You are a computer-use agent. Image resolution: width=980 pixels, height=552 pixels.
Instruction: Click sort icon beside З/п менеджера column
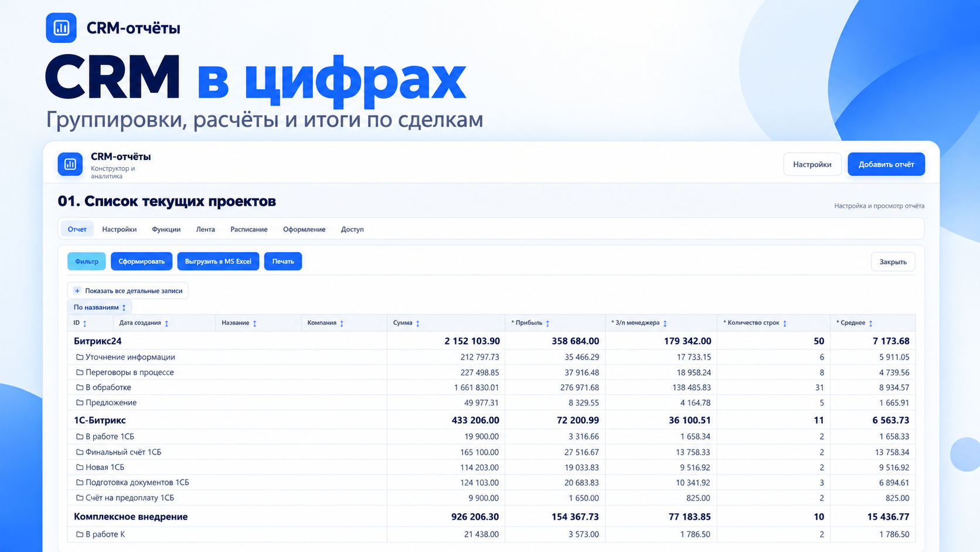point(665,323)
